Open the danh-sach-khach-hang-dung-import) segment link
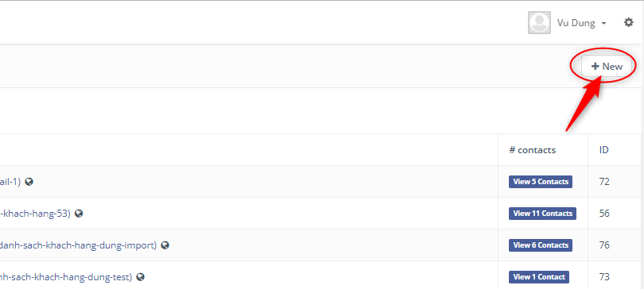 coord(79,245)
